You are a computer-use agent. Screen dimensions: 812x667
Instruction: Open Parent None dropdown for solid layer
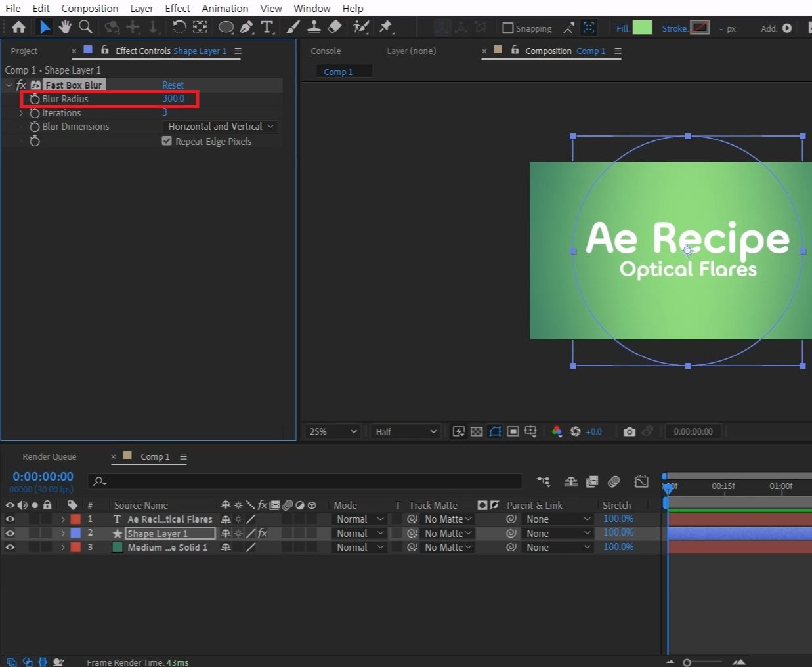click(559, 547)
